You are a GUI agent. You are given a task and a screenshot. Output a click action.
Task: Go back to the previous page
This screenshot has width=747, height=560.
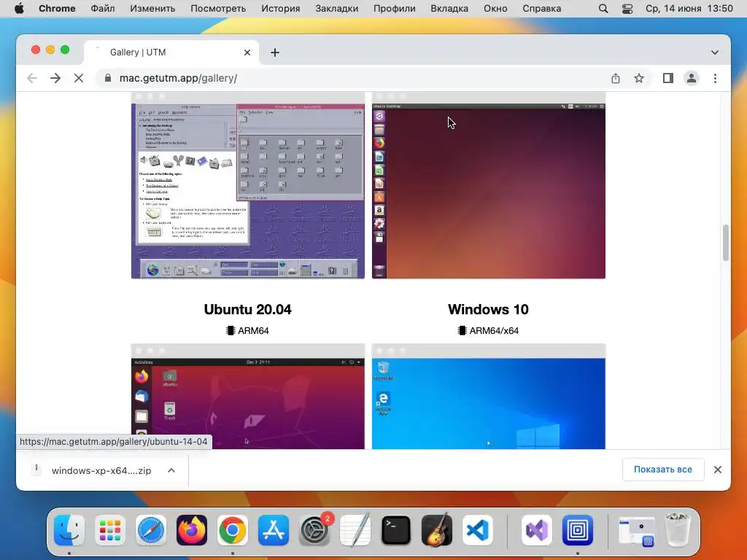pos(32,78)
